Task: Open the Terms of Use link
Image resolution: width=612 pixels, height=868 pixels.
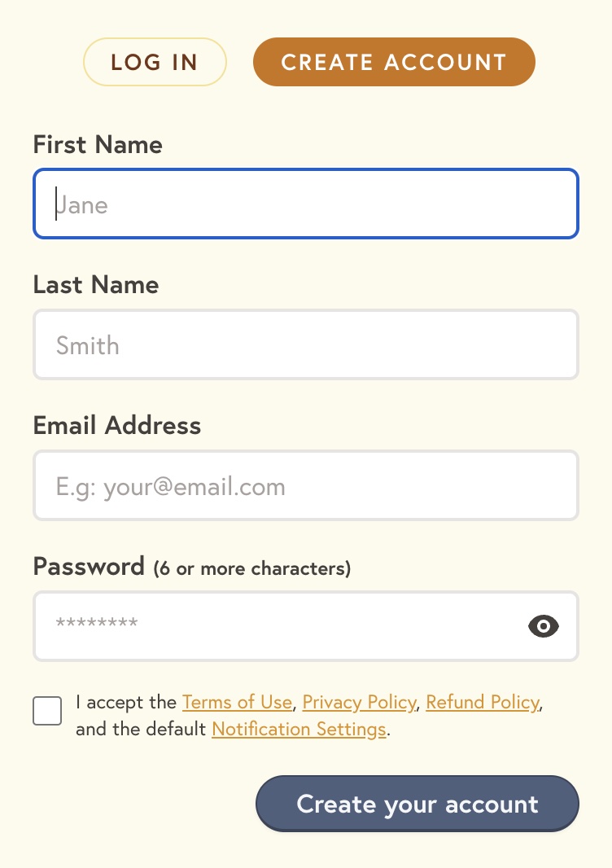Action: [237, 702]
